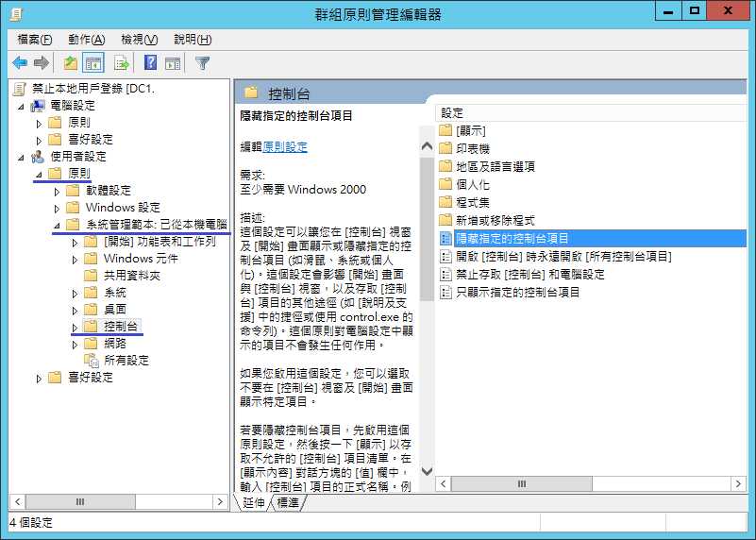Click the folder icon of 新增或移除程式
Viewport: 756px width, 540px height.
click(x=445, y=221)
